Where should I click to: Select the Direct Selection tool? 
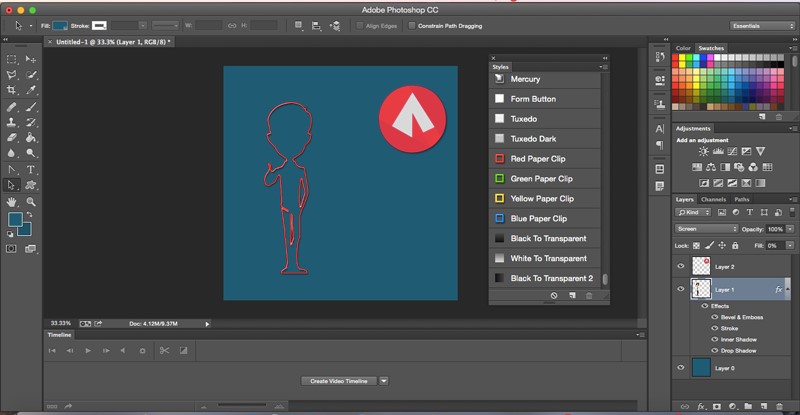pos(11,185)
